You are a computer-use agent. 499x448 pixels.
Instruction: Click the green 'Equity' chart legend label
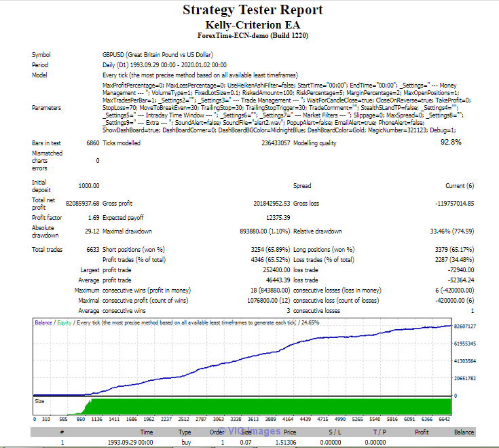click(64, 322)
